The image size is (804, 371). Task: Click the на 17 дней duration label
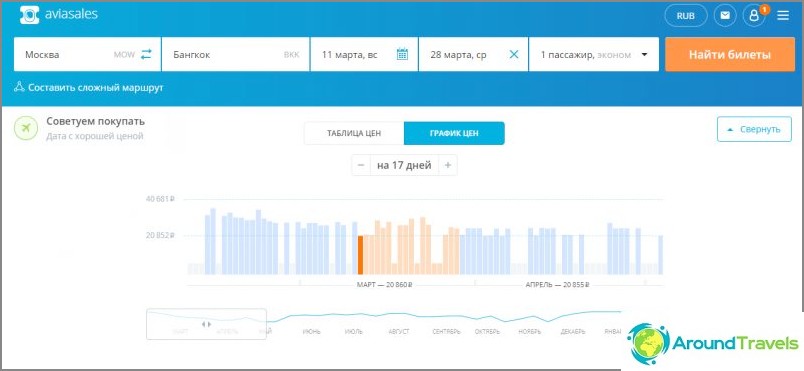point(404,165)
